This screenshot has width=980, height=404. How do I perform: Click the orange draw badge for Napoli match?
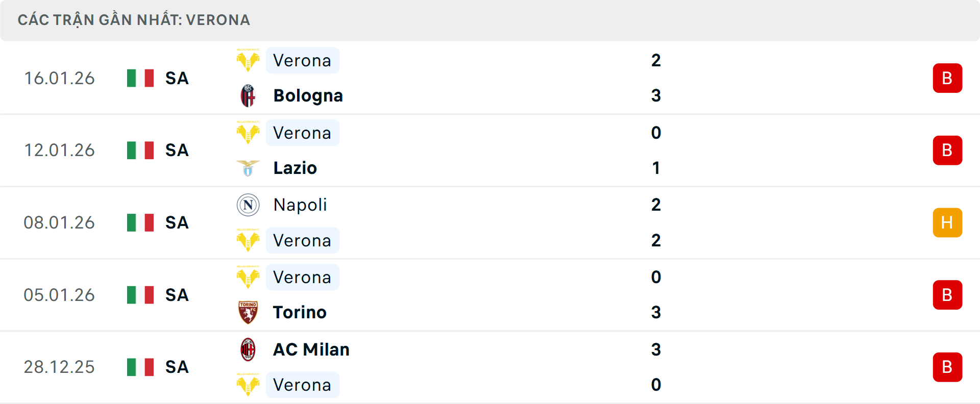[x=947, y=223]
